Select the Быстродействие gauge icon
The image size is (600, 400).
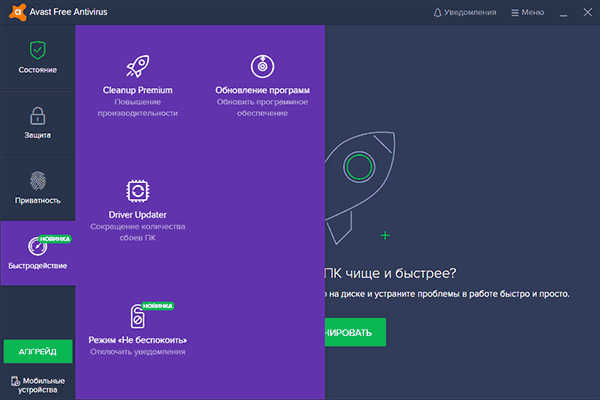tap(37, 246)
